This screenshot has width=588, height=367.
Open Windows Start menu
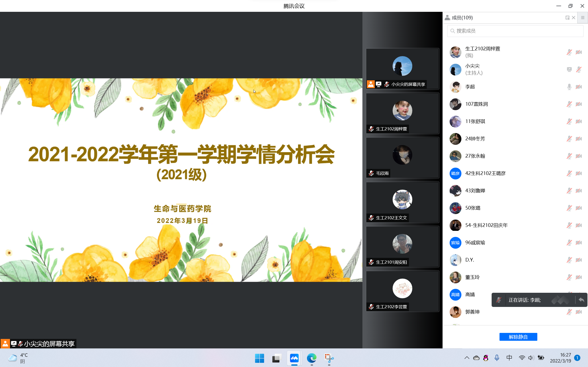coord(259,358)
